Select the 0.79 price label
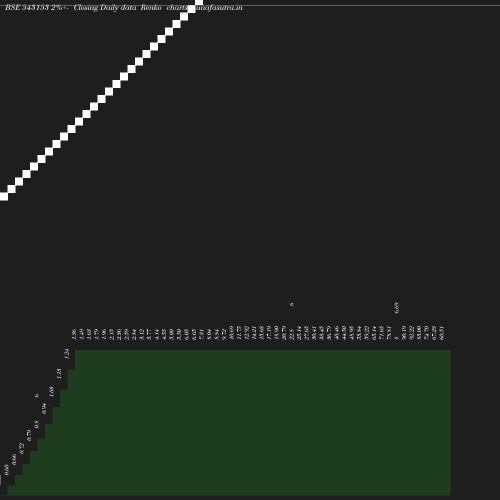 29,435
